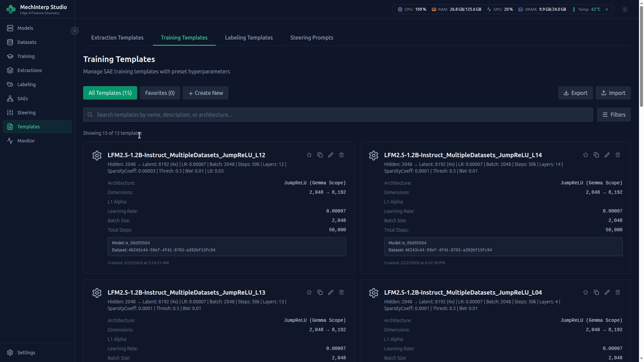
Task: Click gear icon of JumpReLU_L14 card
Action: point(373,156)
